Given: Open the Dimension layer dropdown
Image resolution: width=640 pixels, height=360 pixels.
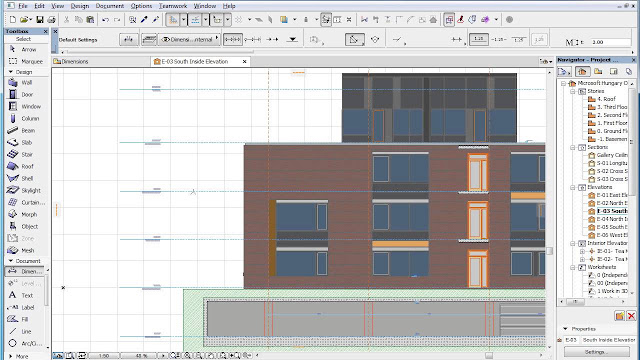Looking at the screenshot, I should coord(189,40).
